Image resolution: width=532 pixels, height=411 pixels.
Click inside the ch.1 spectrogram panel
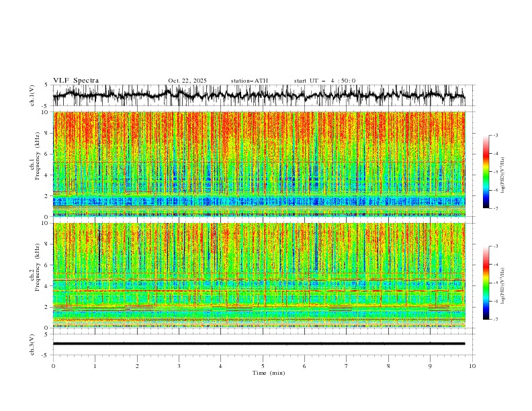[x=259, y=164]
